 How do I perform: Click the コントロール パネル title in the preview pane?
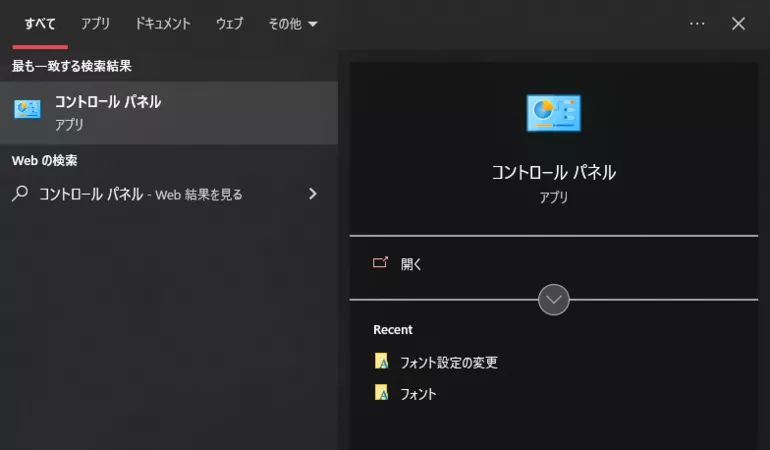tap(553, 172)
